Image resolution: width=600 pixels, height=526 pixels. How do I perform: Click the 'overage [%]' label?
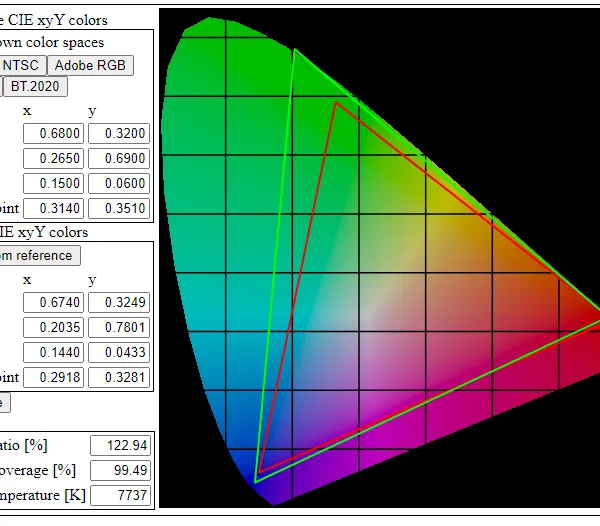38,471
